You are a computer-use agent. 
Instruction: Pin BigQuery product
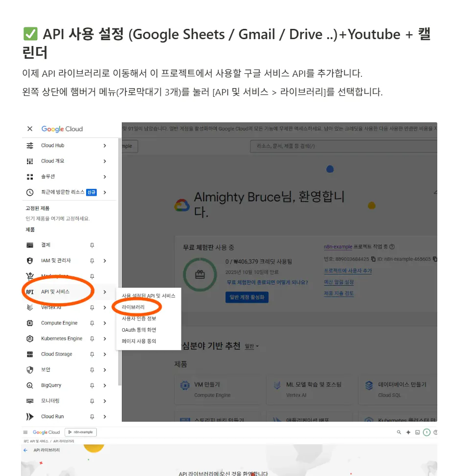(92, 385)
